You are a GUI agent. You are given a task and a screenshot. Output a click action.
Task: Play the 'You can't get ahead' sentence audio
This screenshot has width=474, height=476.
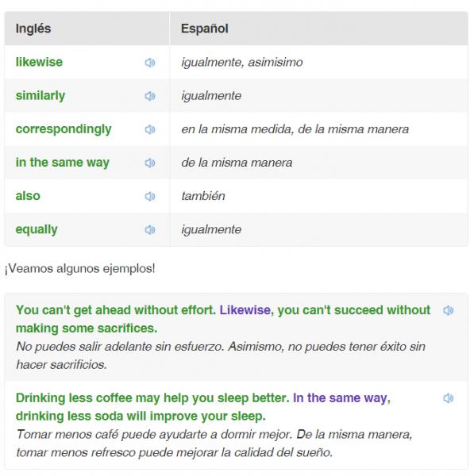pyautogui.click(x=449, y=310)
